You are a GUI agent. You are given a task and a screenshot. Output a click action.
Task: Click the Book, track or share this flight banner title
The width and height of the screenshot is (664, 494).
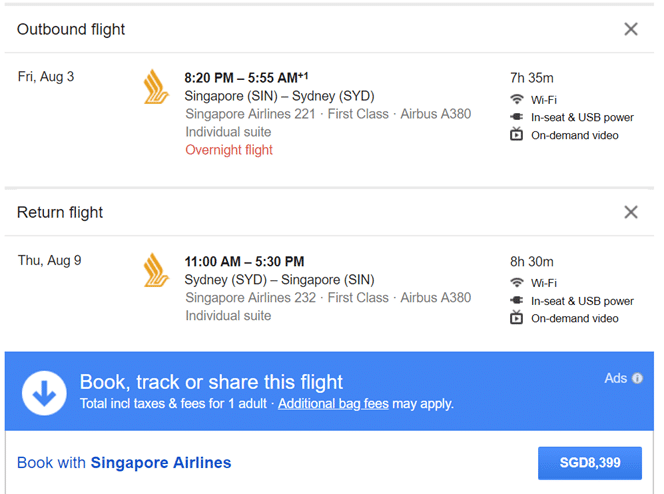[x=211, y=382]
